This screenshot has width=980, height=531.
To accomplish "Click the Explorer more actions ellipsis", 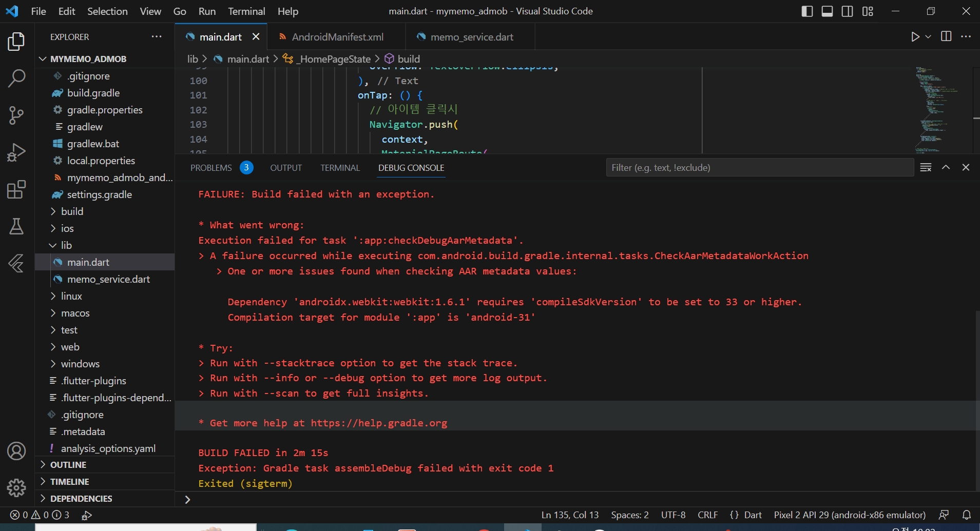I will point(157,36).
